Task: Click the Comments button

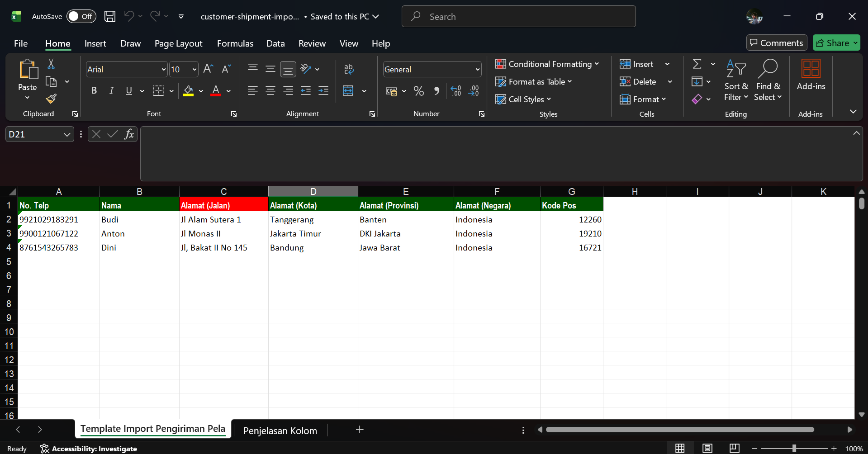Action: [x=776, y=43]
